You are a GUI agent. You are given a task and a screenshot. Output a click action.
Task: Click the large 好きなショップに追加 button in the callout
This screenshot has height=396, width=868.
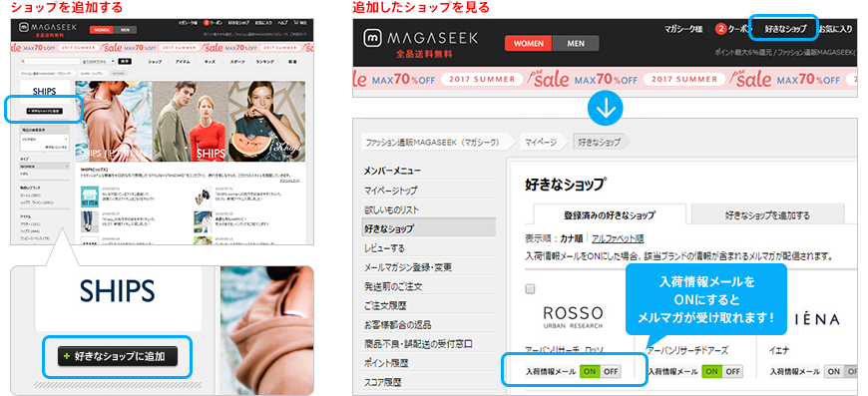[118, 356]
